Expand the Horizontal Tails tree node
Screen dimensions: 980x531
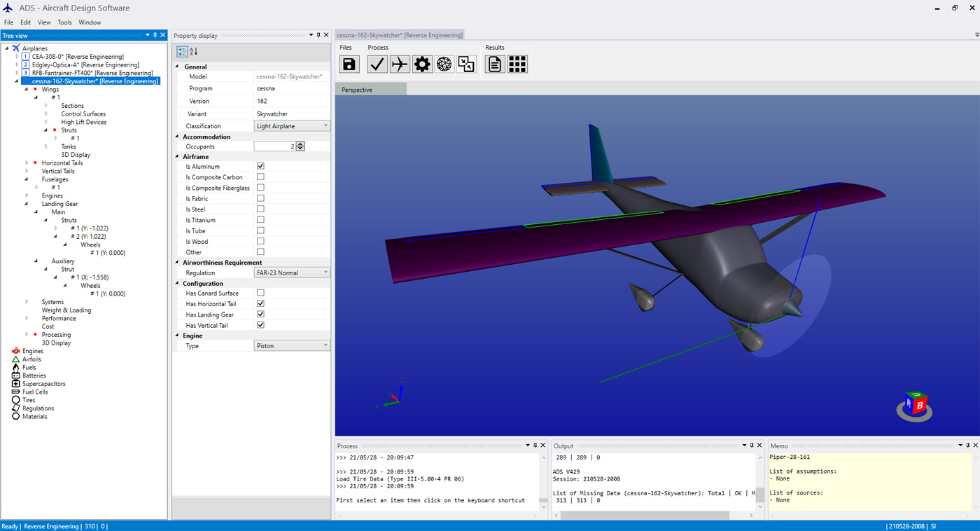click(x=27, y=163)
